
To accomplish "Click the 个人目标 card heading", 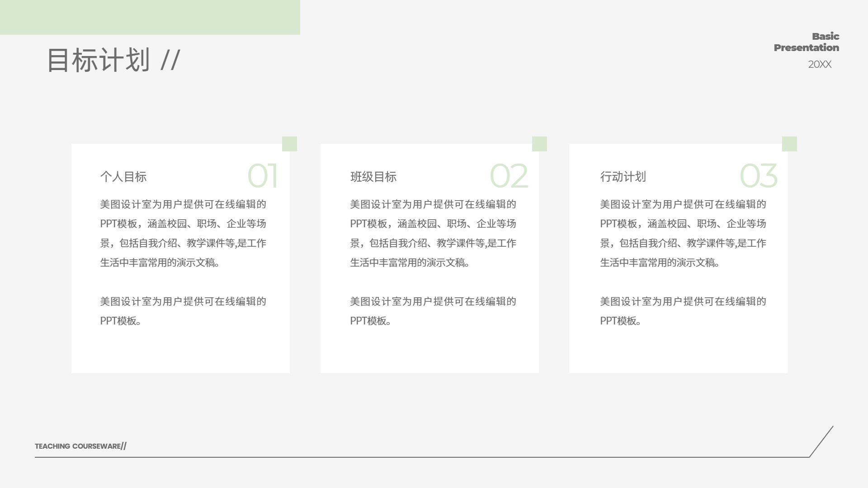I will tap(123, 177).
